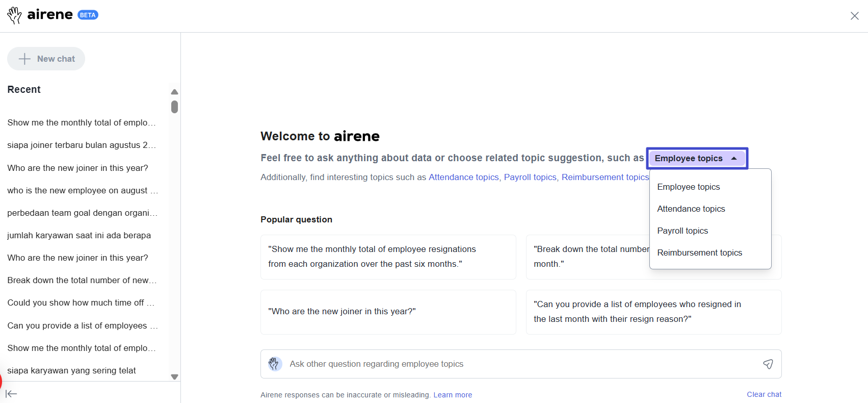Image resolution: width=868 pixels, height=403 pixels.
Task: Select Payroll topics from the dropdown list
Action: [x=682, y=231]
